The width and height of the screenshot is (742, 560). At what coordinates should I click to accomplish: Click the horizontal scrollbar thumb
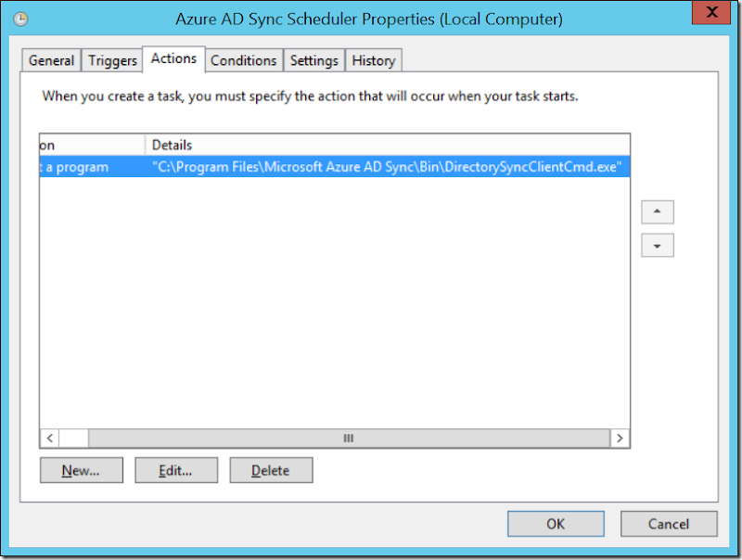click(349, 438)
